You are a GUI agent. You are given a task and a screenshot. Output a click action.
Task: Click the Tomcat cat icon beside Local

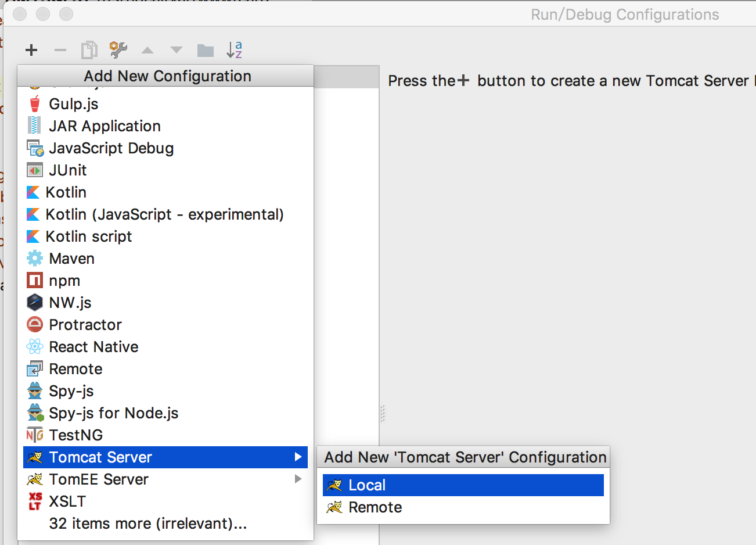pyautogui.click(x=334, y=485)
